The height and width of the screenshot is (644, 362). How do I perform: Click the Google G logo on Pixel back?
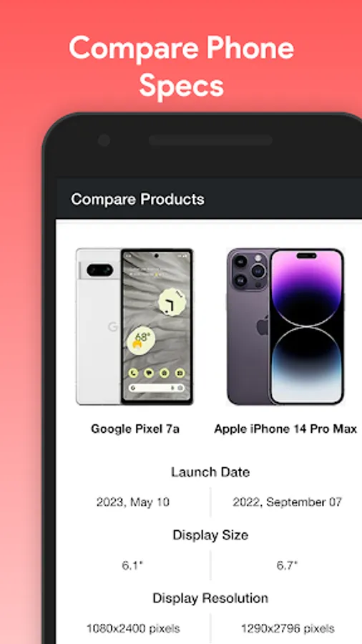tap(112, 326)
